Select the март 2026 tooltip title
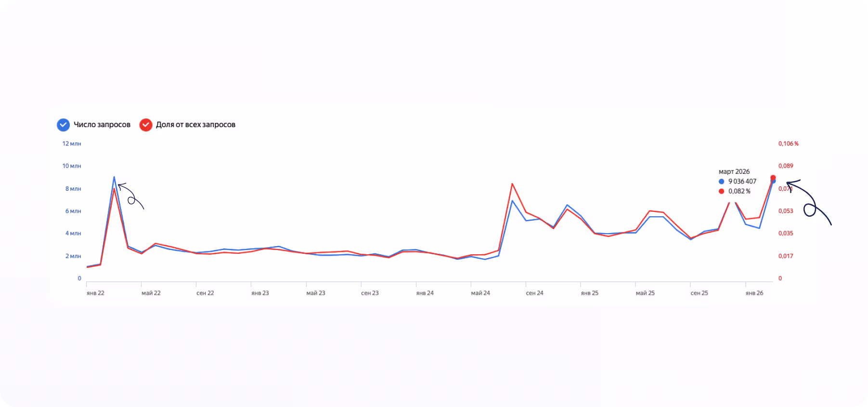Screen dimensions: 868x407 (734, 171)
